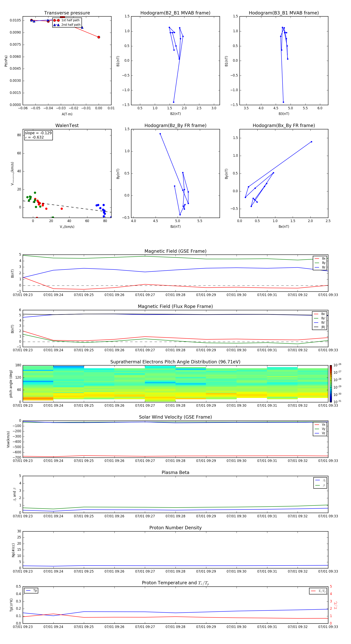Click the 'Pt(nPa)' y-axis label
351x644 pixels.
point(6,61)
